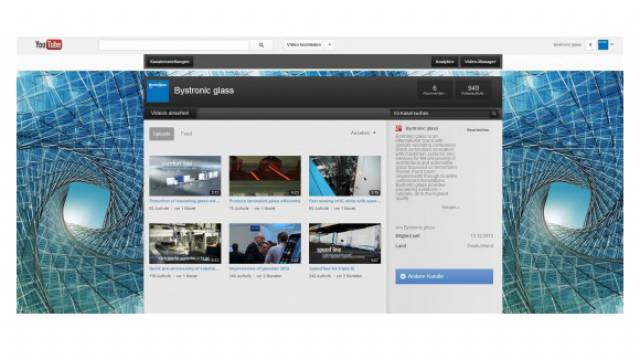This screenshot has height=360, width=640.
Task: Switch to the Feed tab
Action: coord(186,134)
